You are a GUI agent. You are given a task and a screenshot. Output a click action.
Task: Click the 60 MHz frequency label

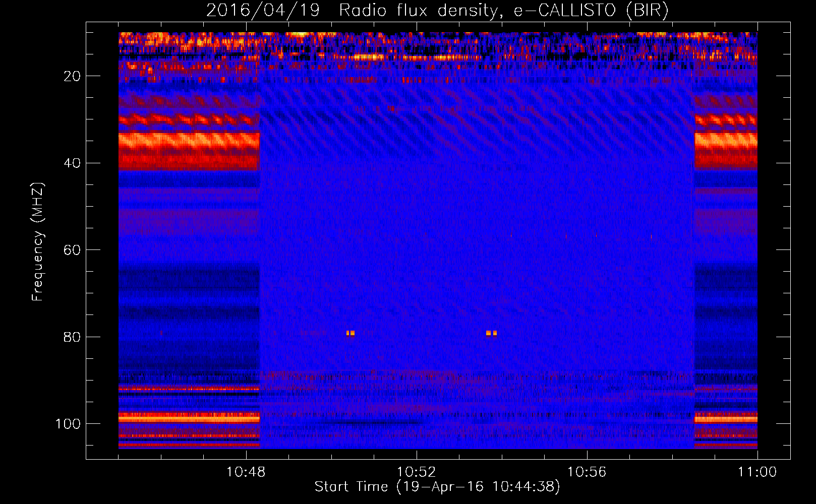(x=73, y=250)
